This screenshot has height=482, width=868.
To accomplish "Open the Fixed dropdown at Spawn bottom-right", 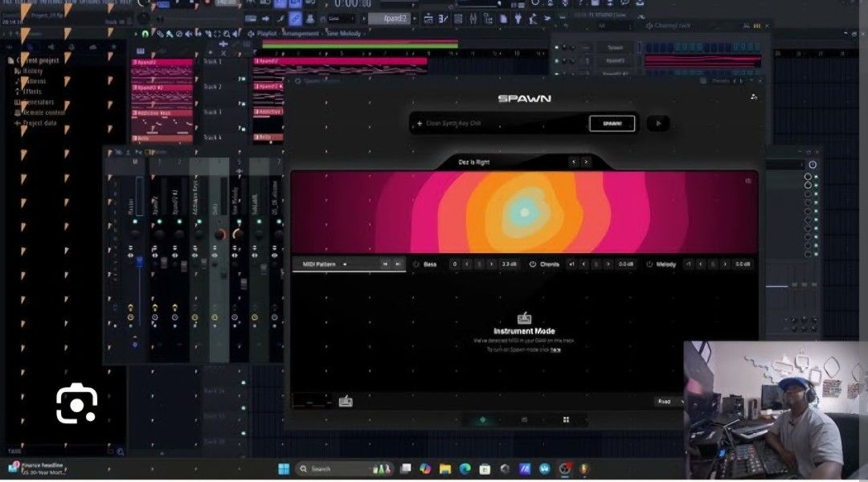I will pos(669,401).
